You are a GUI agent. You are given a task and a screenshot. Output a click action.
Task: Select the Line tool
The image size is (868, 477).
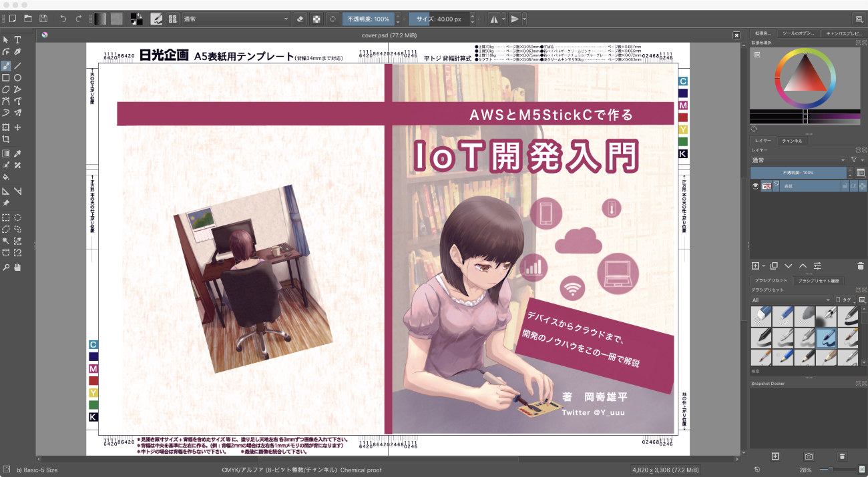[18, 66]
